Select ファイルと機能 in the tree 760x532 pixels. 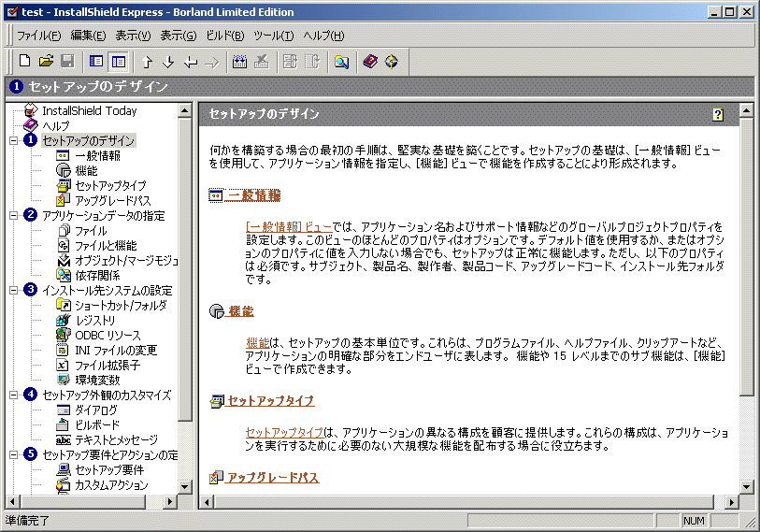pyautogui.click(x=106, y=245)
